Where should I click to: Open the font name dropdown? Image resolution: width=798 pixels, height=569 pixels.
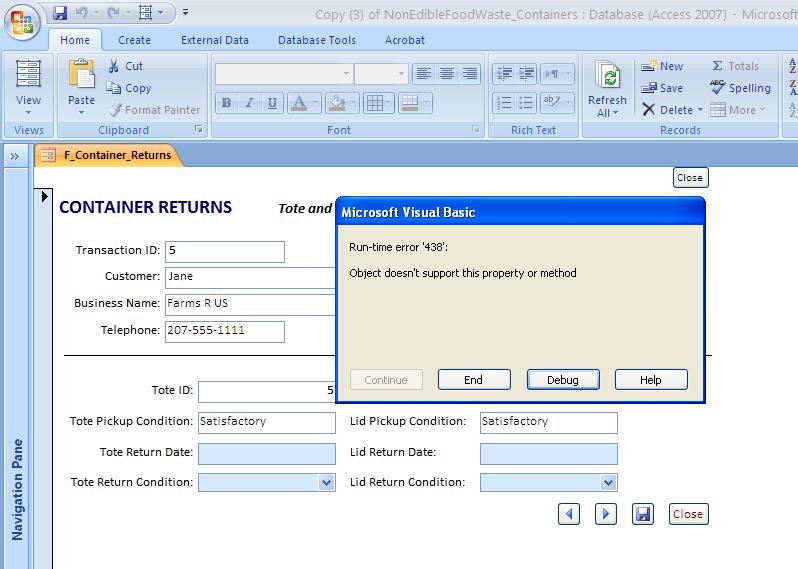(x=346, y=74)
